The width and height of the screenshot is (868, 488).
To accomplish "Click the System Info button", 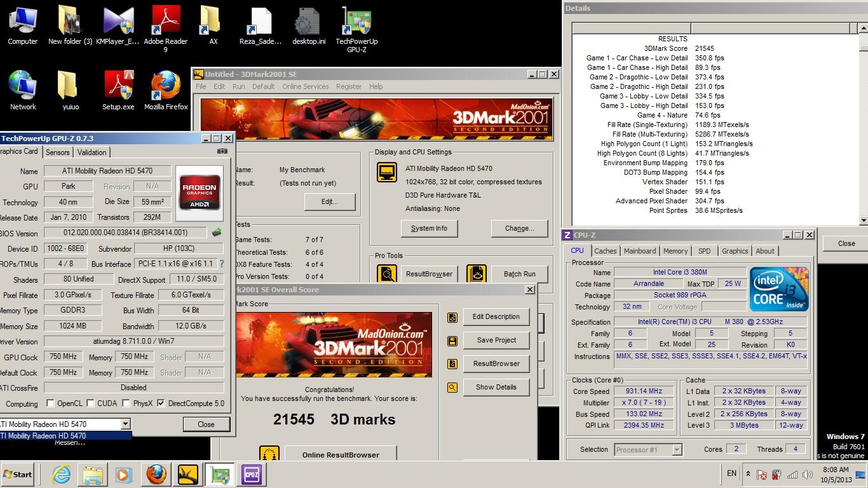I will [429, 229].
